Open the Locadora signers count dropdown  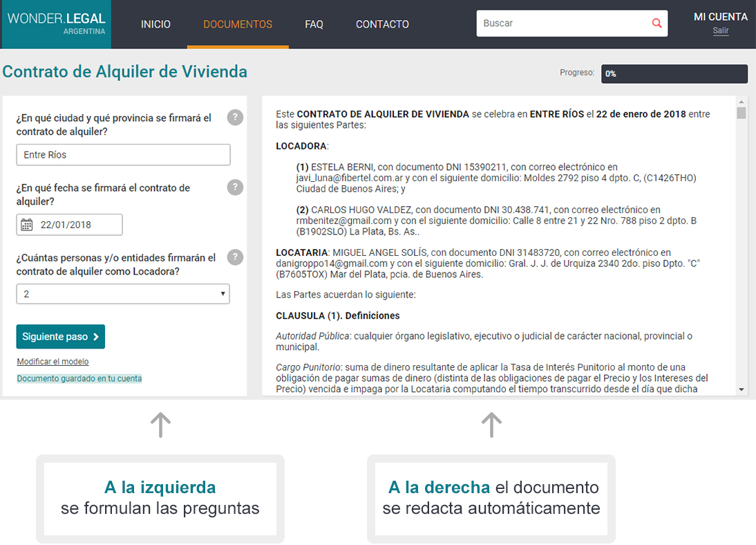(224, 294)
